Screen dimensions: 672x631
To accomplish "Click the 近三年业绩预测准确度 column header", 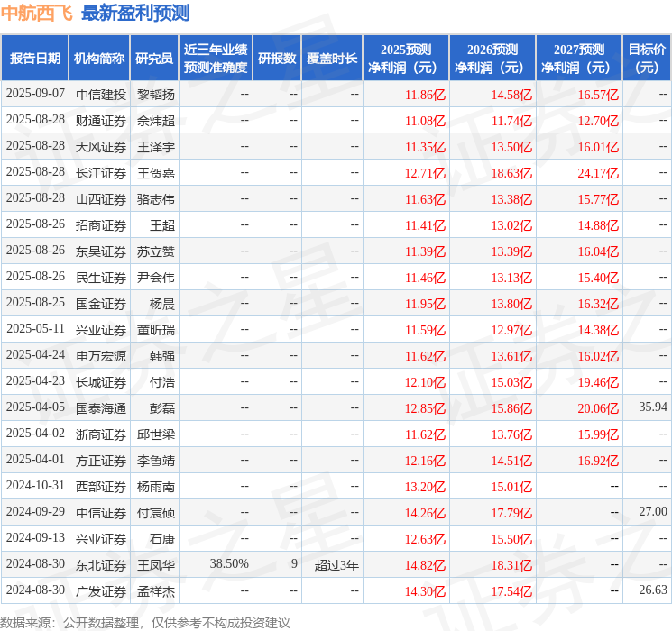I will pyautogui.click(x=216, y=59).
